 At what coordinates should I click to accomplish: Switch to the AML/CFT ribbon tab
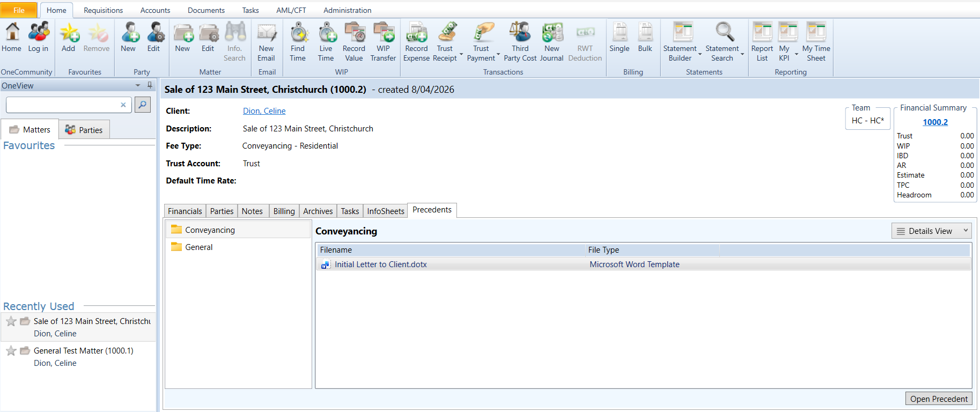[x=291, y=10]
